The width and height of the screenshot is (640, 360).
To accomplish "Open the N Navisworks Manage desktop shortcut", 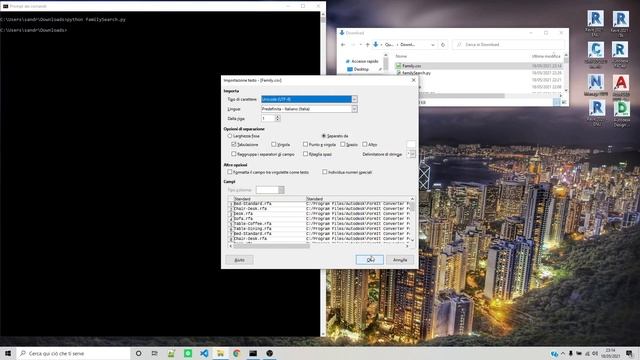I will click(596, 82).
